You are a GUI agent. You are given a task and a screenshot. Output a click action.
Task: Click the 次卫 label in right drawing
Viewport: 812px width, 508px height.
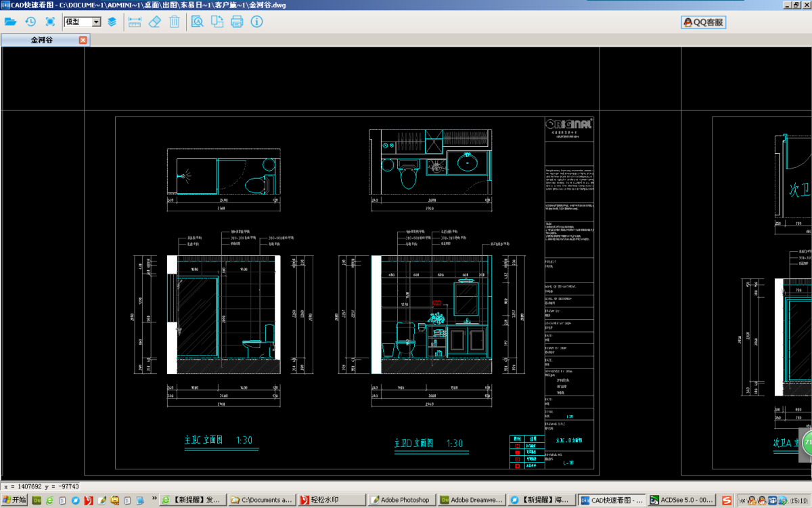(800, 190)
